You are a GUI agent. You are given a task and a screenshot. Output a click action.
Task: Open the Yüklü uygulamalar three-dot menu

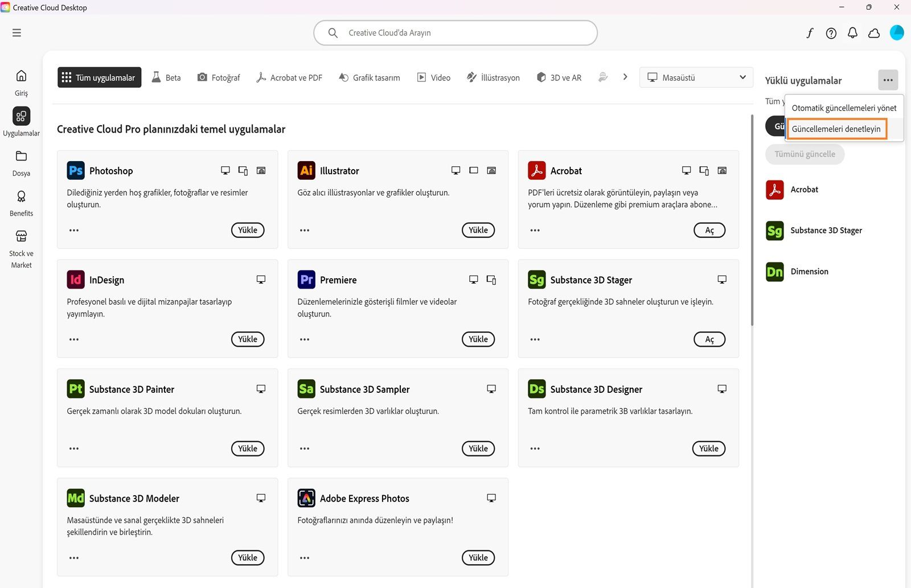tap(888, 80)
